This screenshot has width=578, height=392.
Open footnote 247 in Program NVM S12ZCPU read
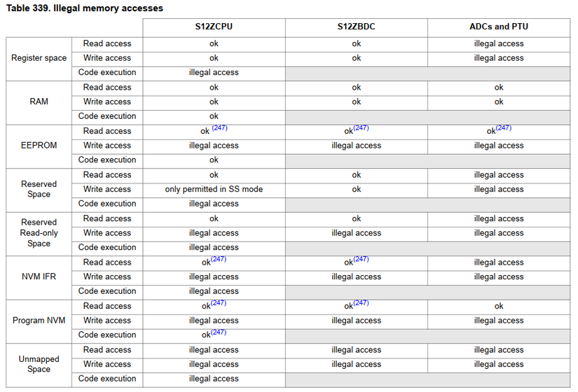pyautogui.click(x=219, y=304)
